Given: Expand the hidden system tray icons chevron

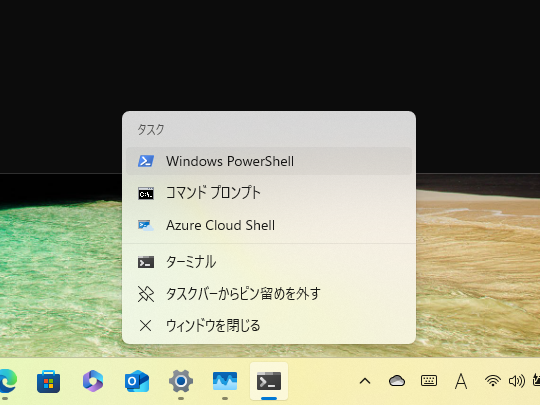Looking at the screenshot, I should coord(365,381).
